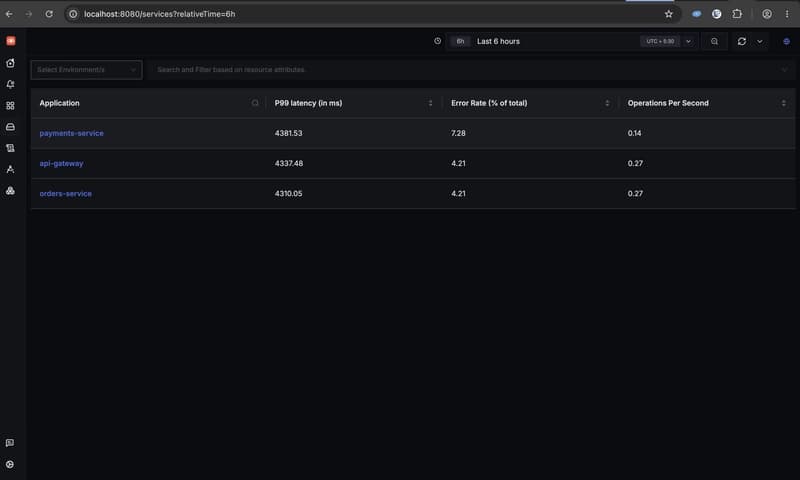The height and width of the screenshot is (480, 800).
Task: Search applications using the Application column magnifier
Action: point(255,103)
